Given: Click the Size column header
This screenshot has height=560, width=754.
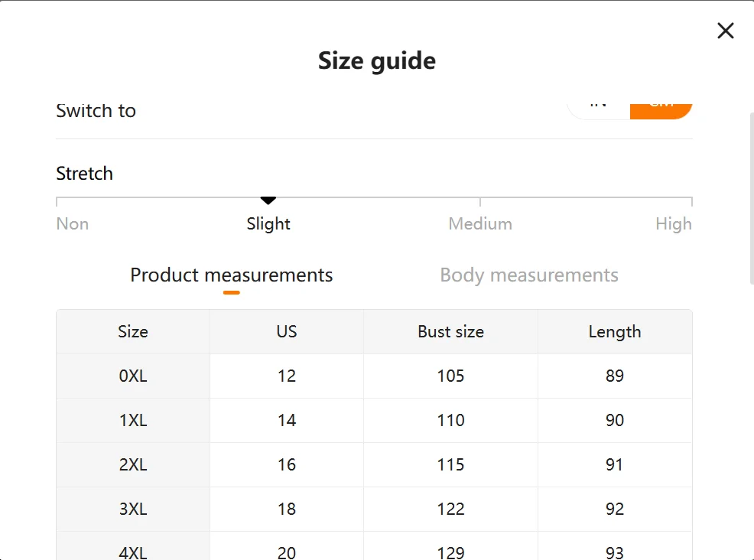Looking at the screenshot, I should pos(133,332).
